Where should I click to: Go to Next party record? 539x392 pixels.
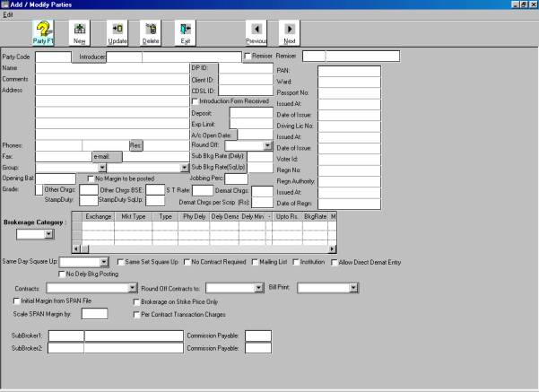click(289, 33)
